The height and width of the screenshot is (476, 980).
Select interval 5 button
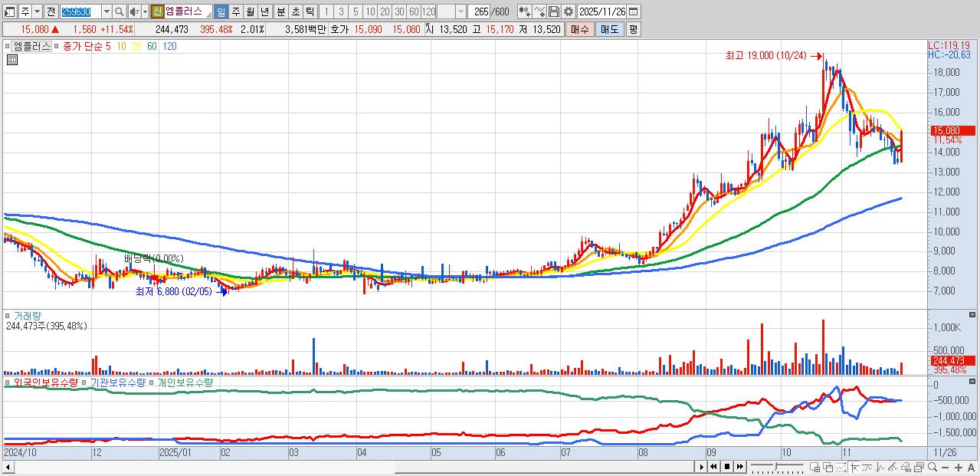[356, 11]
